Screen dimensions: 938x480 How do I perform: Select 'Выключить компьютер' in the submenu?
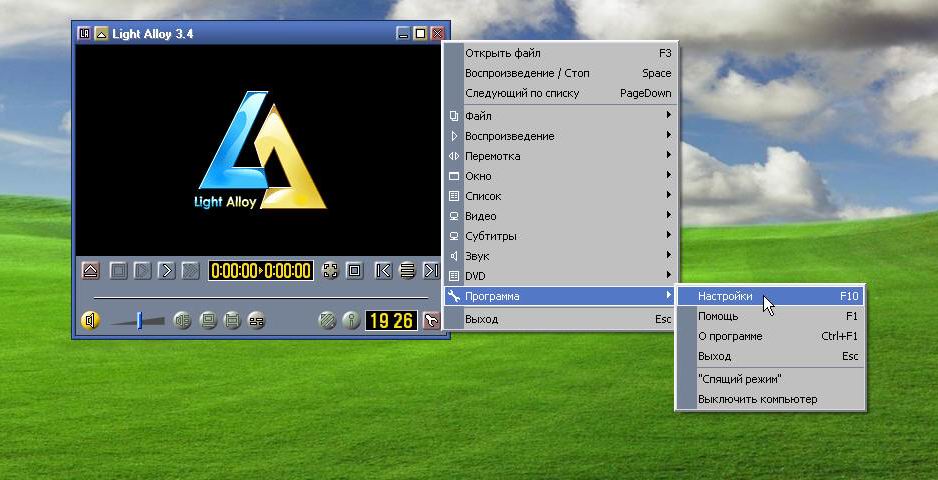pyautogui.click(x=770, y=399)
